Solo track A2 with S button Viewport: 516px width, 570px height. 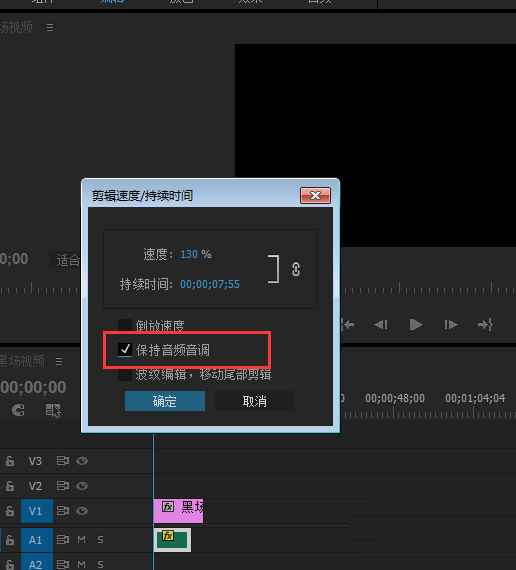coord(100,564)
